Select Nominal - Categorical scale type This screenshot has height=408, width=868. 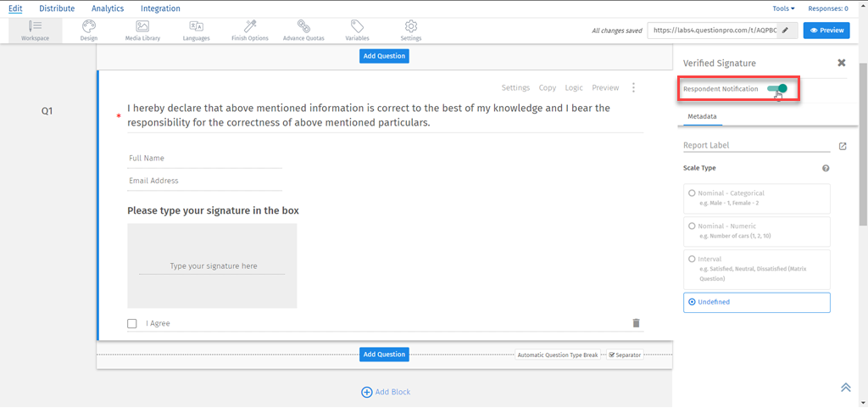click(x=757, y=198)
